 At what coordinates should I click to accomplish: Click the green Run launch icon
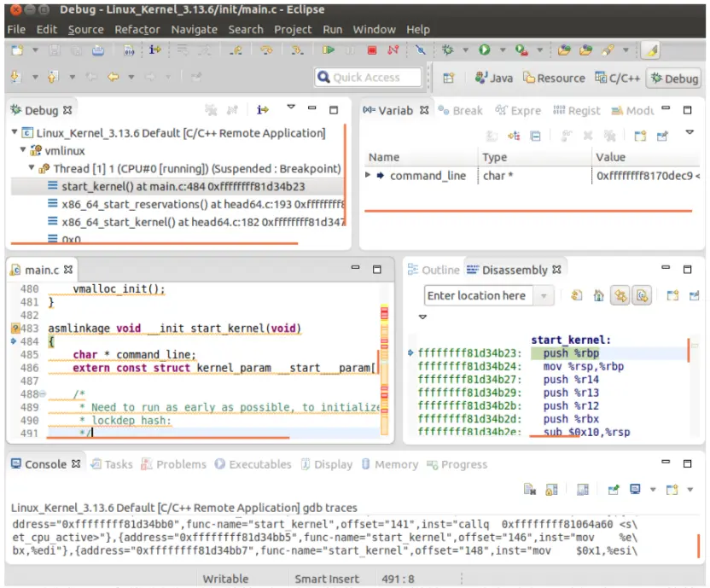[484, 49]
